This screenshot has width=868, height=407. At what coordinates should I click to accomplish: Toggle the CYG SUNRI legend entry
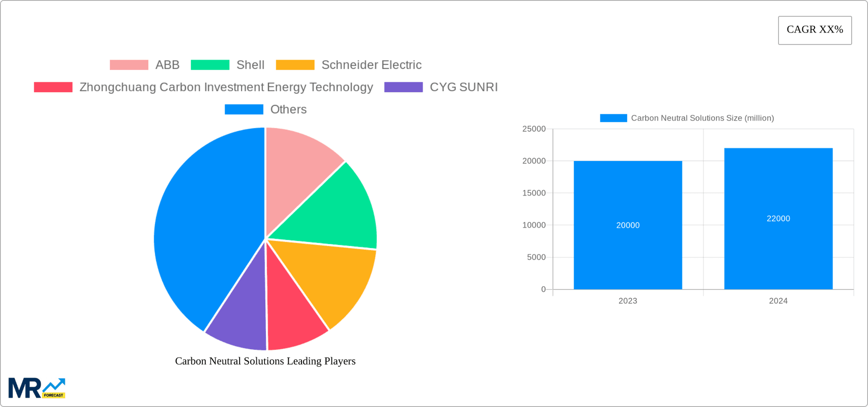click(x=404, y=87)
